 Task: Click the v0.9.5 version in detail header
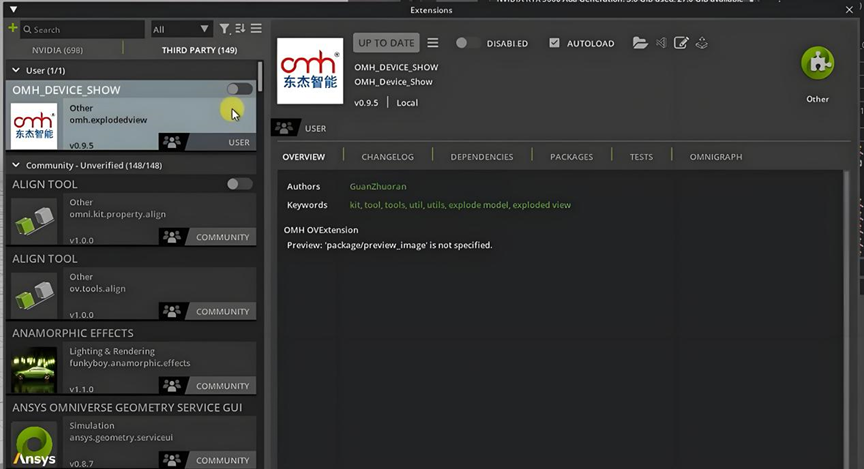coord(366,103)
